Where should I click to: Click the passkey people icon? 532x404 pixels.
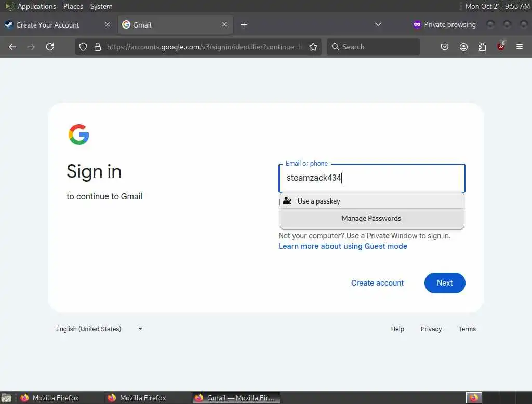[287, 201]
